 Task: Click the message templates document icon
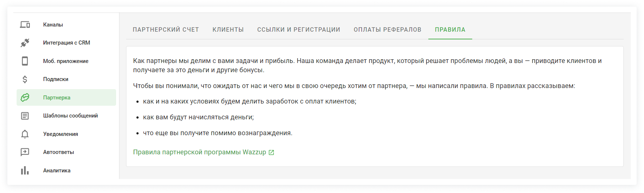[25, 116]
